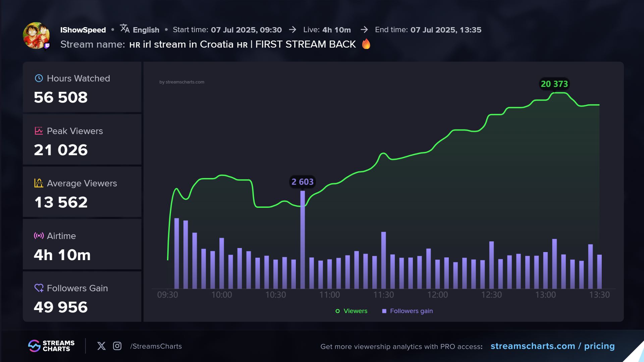The height and width of the screenshot is (362, 644).
Task: Click the Streams Charts logo
Action: point(51,346)
